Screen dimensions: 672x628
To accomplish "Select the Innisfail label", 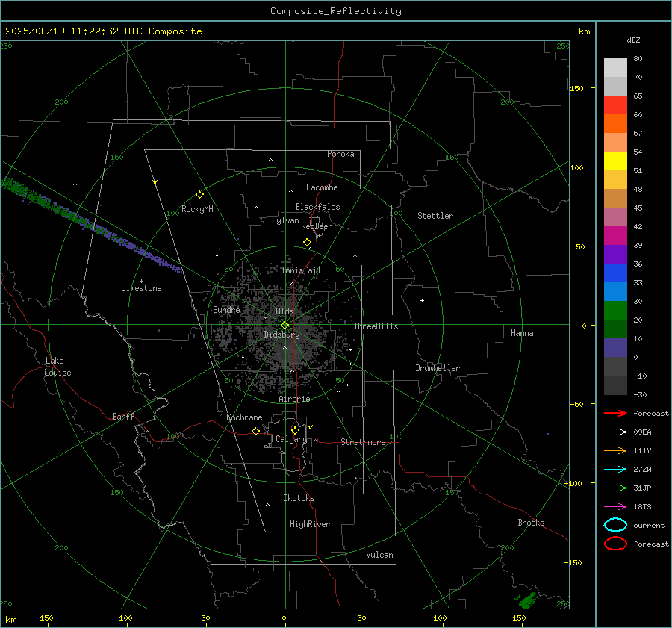I will tap(301, 270).
